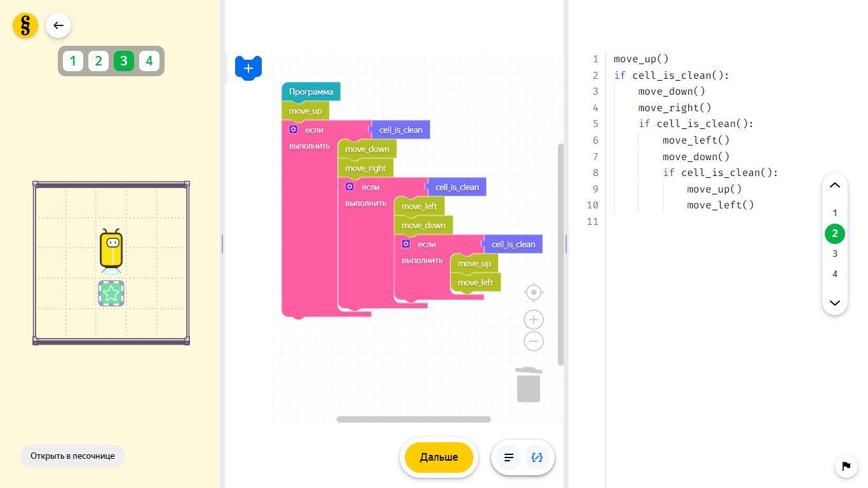Click code line 'move_right()'
868x488 pixels.
(675, 108)
